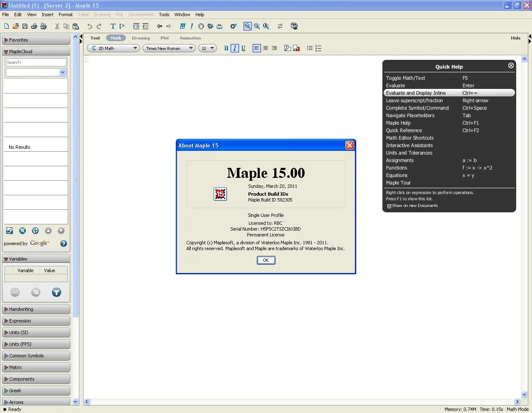Click the New document icon

click(7, 26)
